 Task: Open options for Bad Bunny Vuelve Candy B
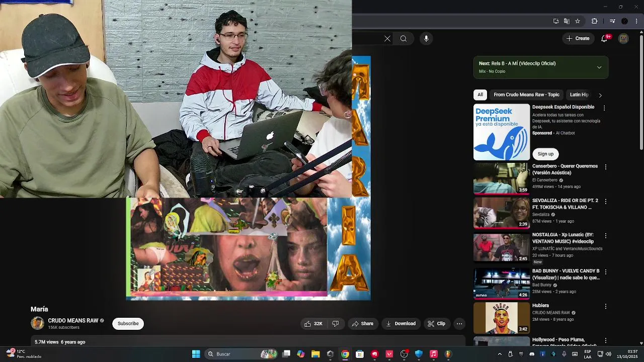click(x=605, y=272)
